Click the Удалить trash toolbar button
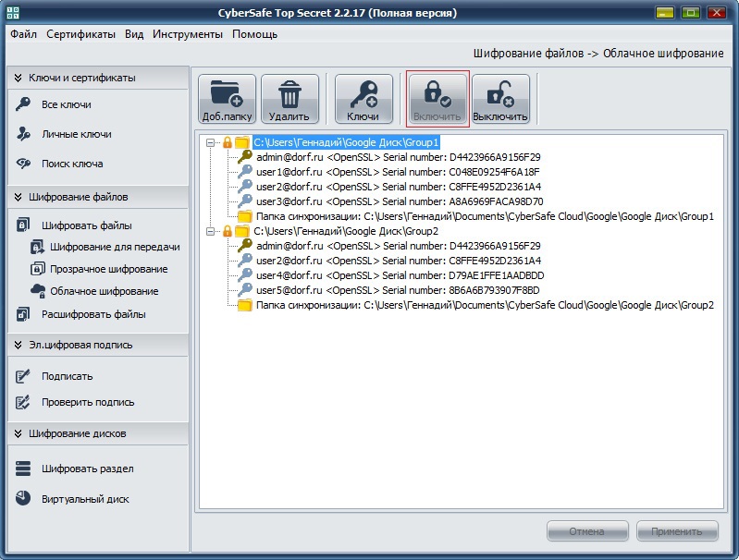This screenshot has height=560, width=739. point(289,99)
